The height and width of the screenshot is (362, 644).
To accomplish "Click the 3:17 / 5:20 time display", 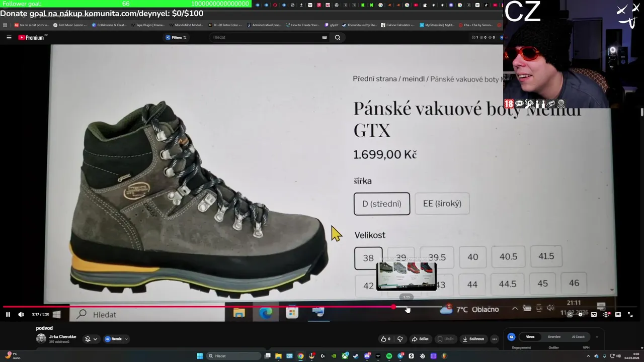I will pyautogui.click(x=40, y=314).
